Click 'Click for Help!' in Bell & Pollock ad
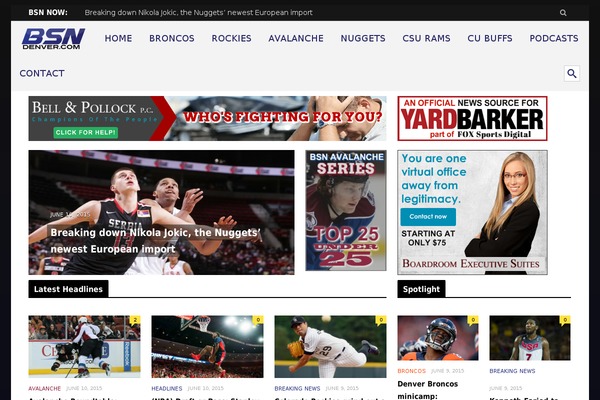This screenshot has width=600, height=400. coord(86,132)
